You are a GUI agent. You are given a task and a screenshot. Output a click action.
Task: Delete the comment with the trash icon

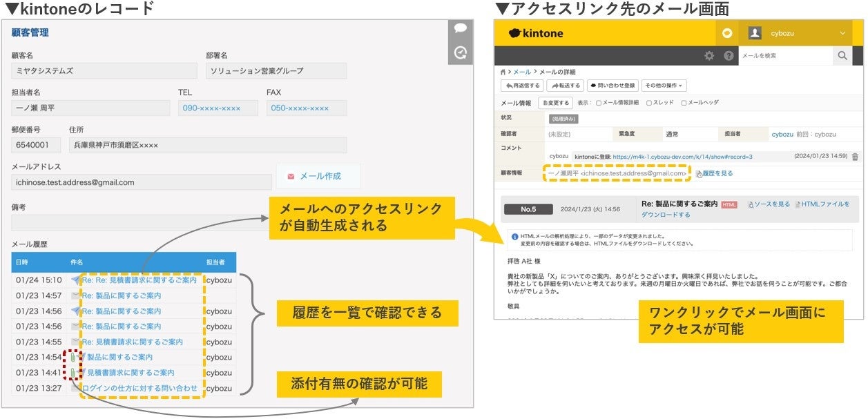(x=855, y=157)
